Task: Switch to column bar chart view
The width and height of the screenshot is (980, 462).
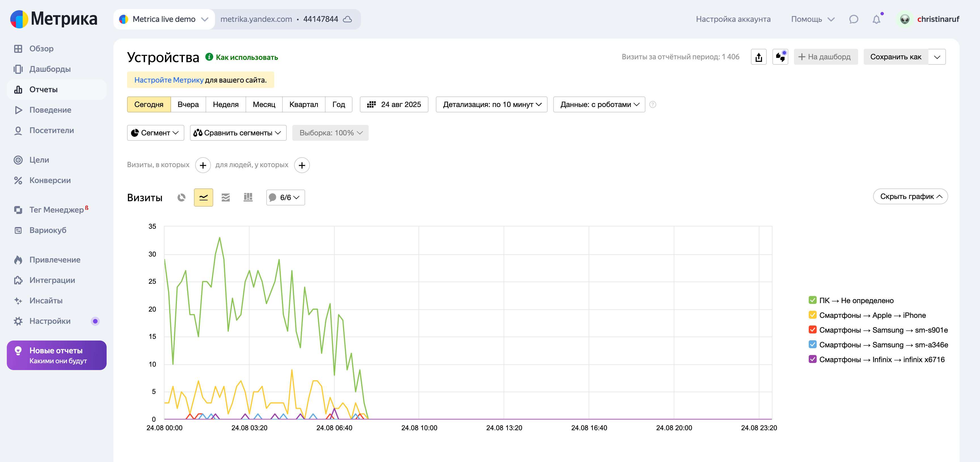Action: pyautogui.click(x=248, y=197)
